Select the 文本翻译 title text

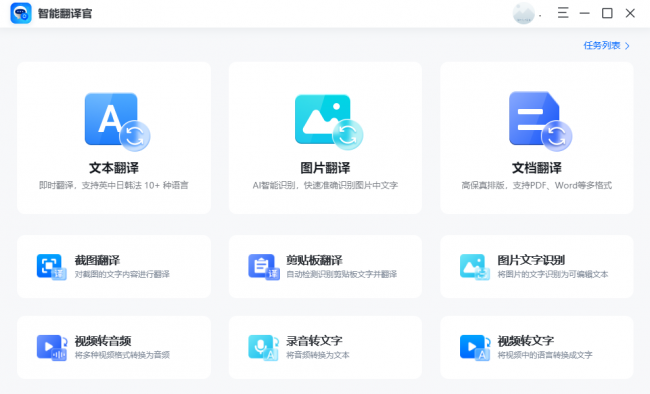click(114, 168)
